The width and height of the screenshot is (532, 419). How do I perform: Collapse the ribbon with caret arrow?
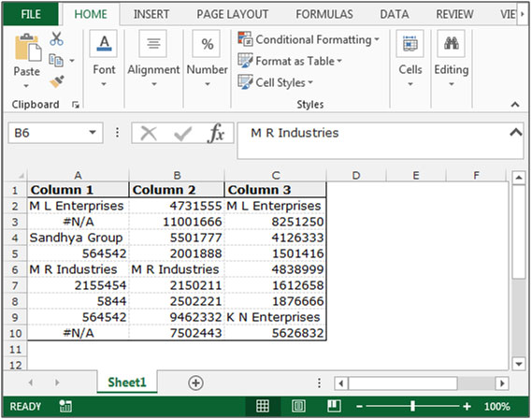[x=515, y=105]
